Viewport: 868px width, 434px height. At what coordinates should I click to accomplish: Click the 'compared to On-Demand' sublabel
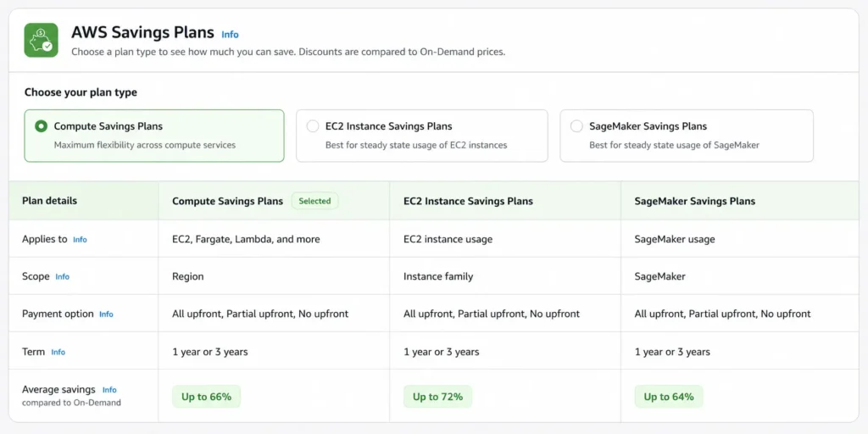coord(71,403)
